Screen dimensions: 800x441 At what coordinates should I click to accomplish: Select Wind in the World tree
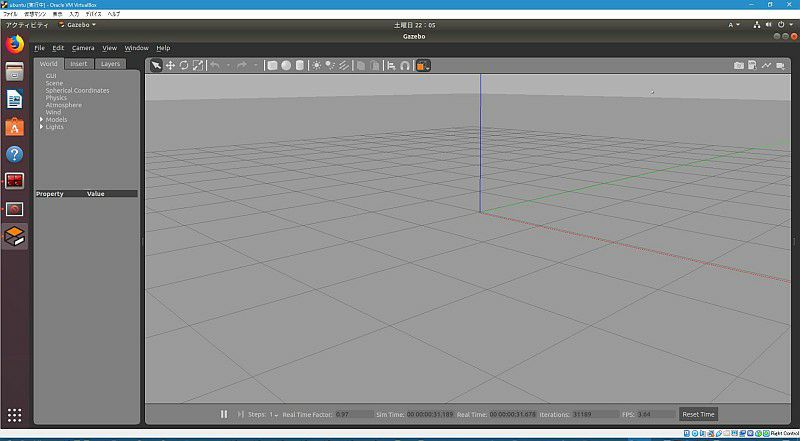point(53,112)
